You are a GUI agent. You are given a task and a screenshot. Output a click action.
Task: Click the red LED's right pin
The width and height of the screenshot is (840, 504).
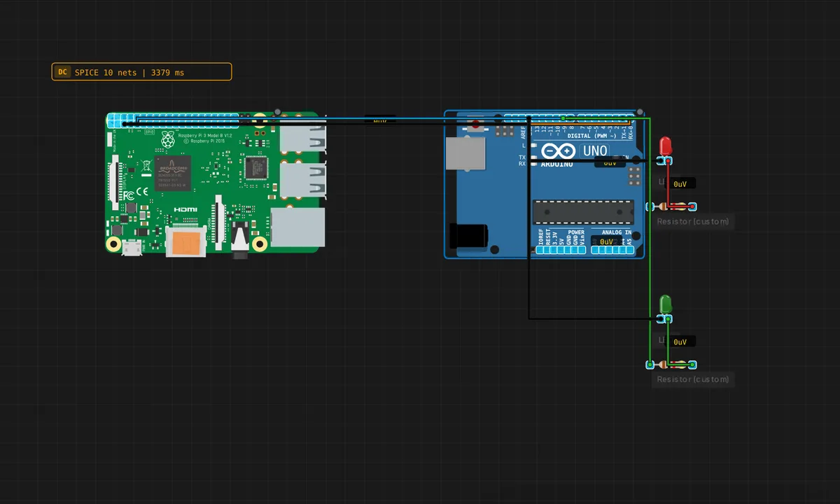(668, 161)
